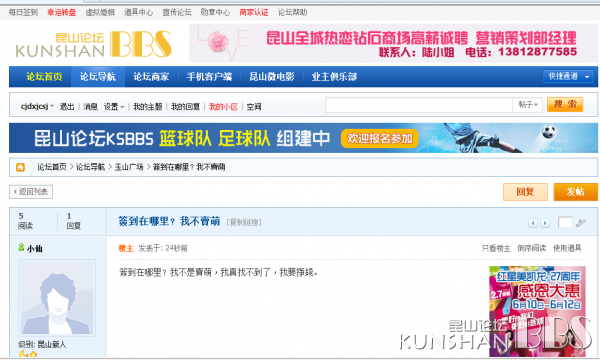Click the orange home icon in breadcrumb
600x360 pixels.
click(20, 167)
